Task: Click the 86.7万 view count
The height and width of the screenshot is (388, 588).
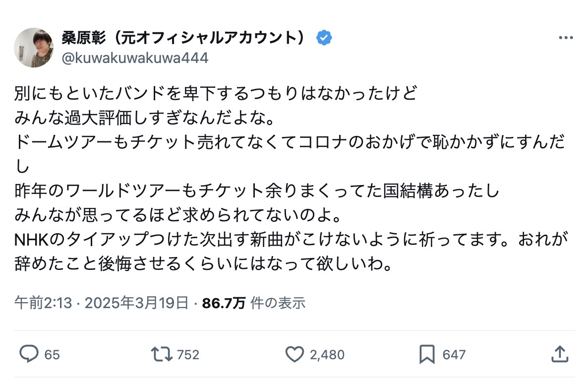Action: coord(224,303)
